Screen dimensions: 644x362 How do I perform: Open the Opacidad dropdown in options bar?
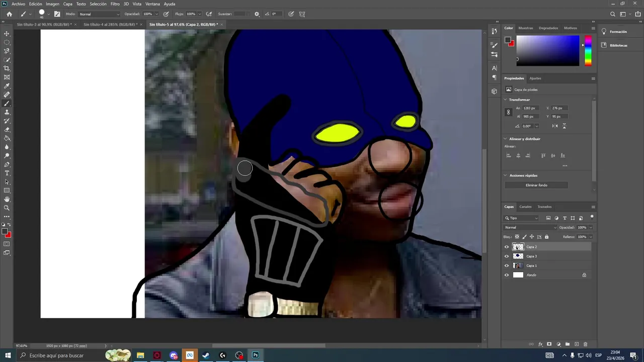(x=156, y=14)
